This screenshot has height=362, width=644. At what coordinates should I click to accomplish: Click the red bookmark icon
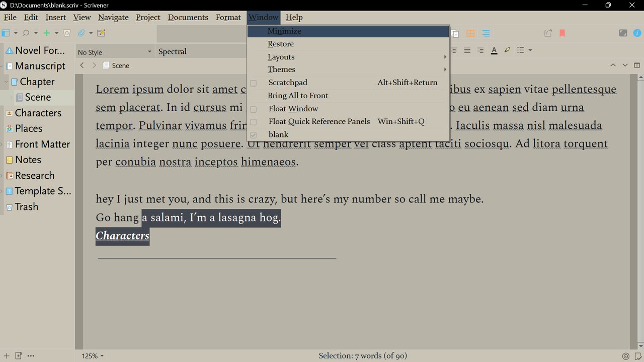[562, 33]
